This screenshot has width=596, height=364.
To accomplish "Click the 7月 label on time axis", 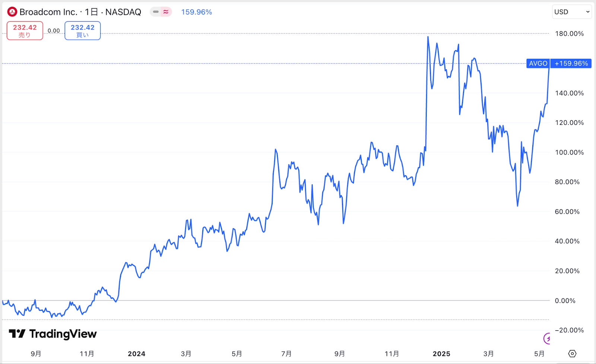I will click(286, 354).
